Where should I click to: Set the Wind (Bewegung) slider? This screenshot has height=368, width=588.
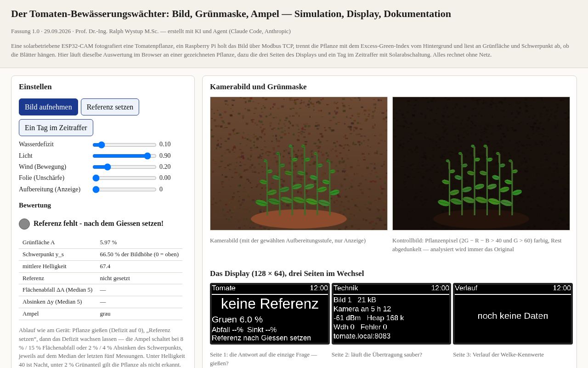124,167
